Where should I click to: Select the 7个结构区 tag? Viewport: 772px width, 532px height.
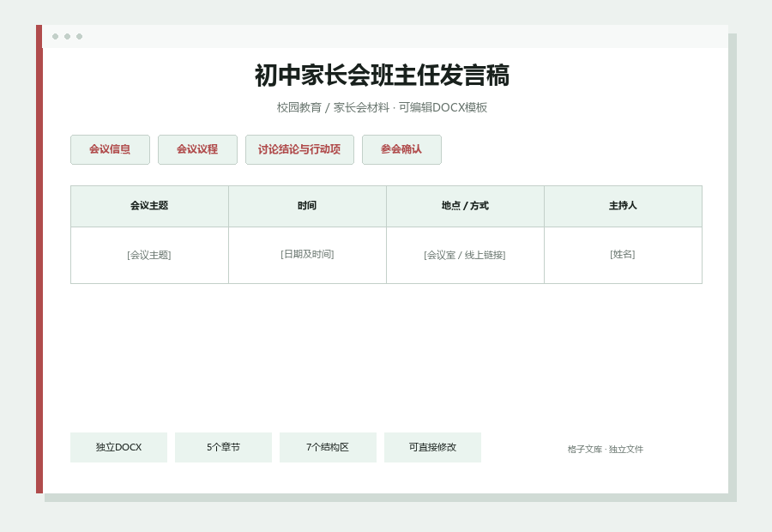(x=328, y=447)
